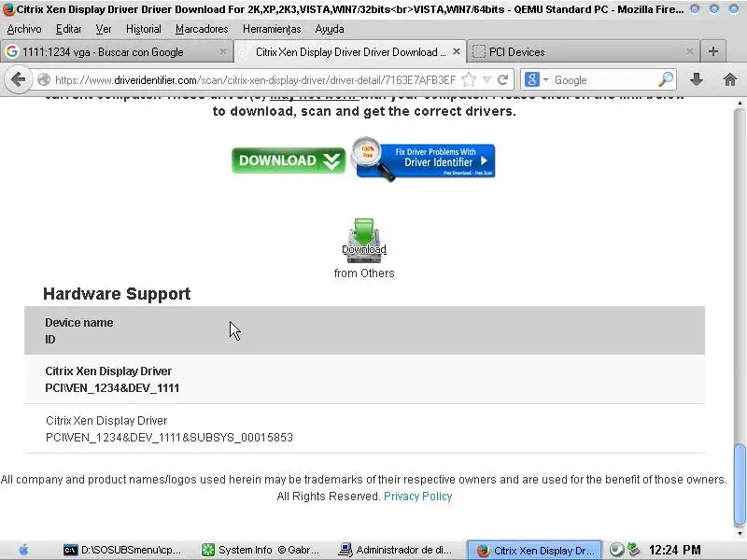Open the Apple start menu icon
This screenshot has width=747, height=560.
24,550
